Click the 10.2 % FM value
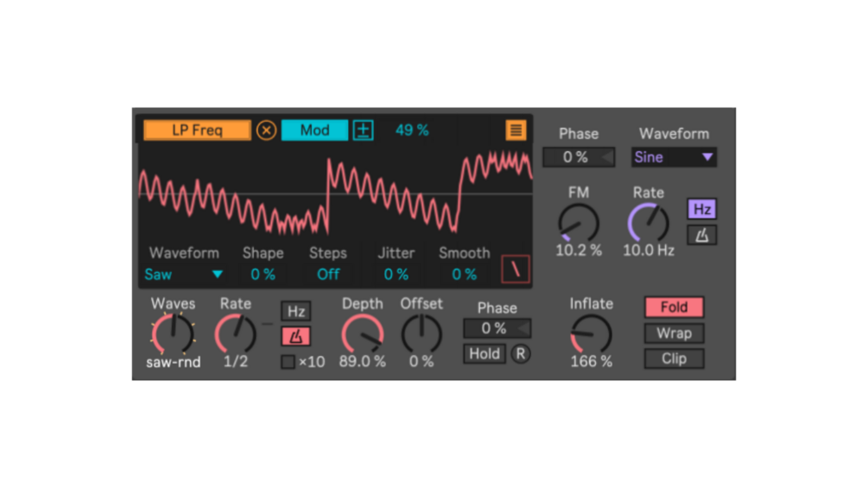This screenshot has width=868, height=488. pos(579,250)
